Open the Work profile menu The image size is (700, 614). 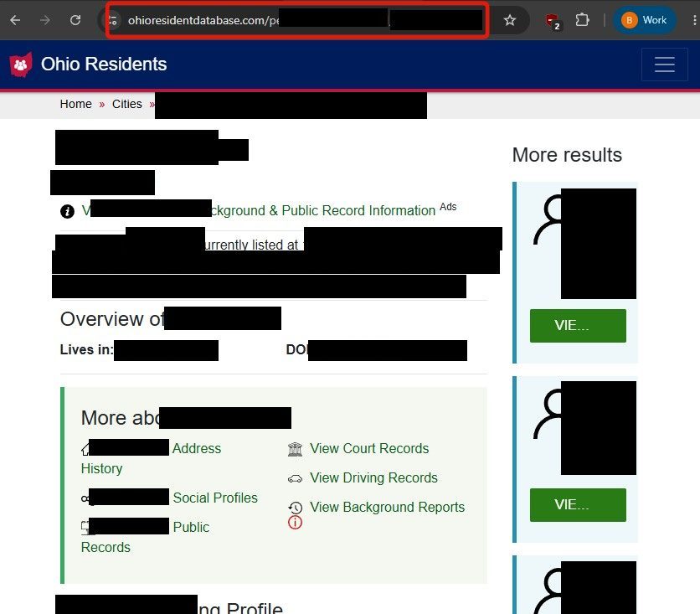tap(645, 20)
